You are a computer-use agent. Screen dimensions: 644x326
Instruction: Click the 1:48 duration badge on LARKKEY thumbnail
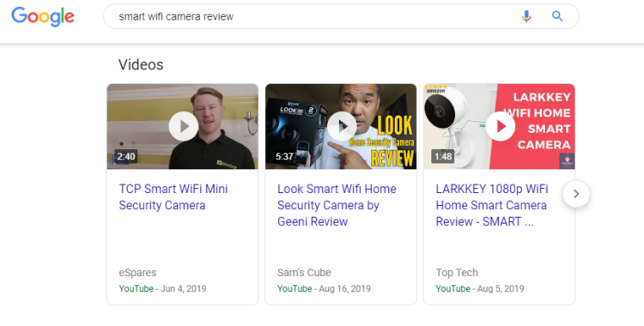(443, 156)
